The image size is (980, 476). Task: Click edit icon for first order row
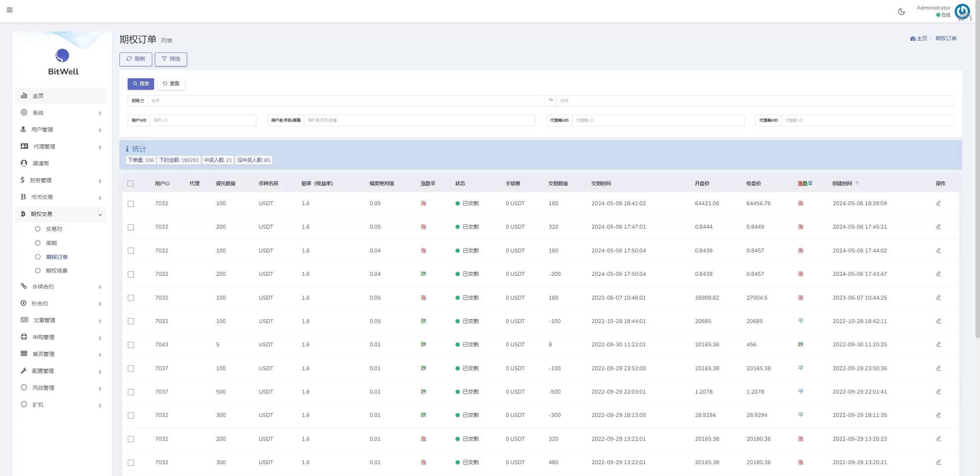(938, 203)
